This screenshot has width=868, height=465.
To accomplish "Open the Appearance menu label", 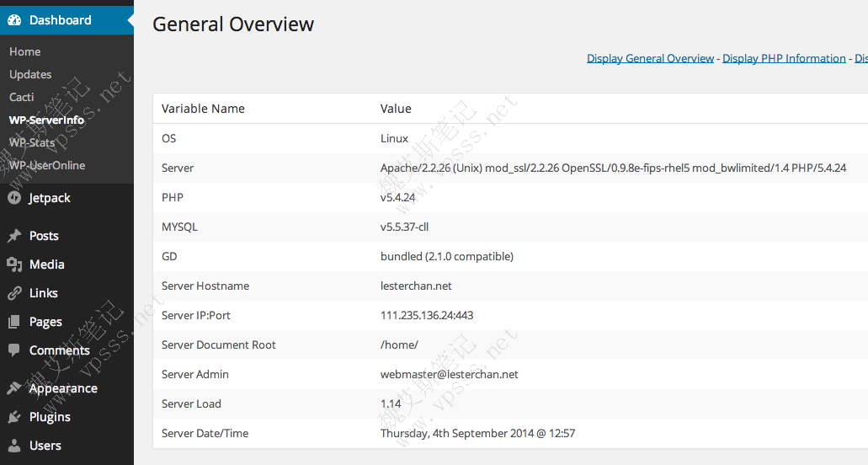I will pos(64,388).
